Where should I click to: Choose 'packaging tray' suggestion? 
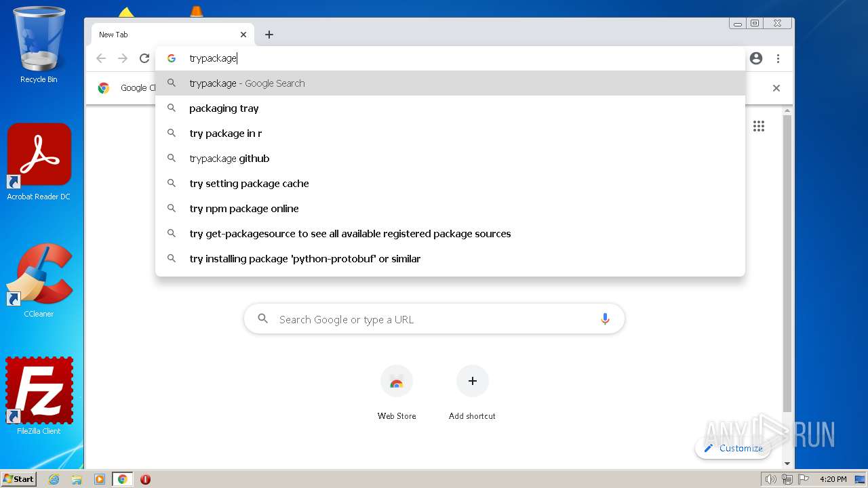[x=450, y=108]
